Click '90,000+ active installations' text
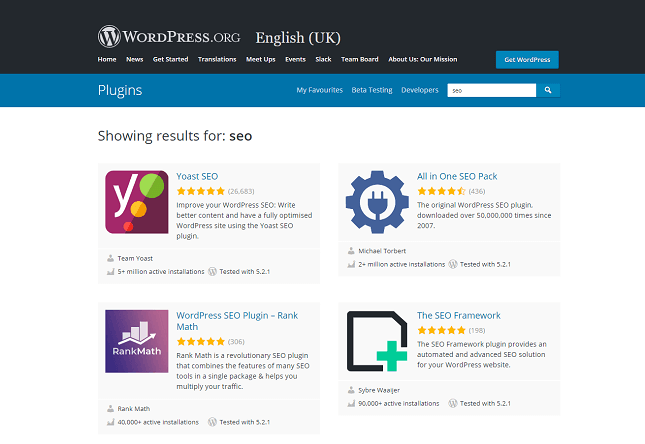 coord(399,403)
